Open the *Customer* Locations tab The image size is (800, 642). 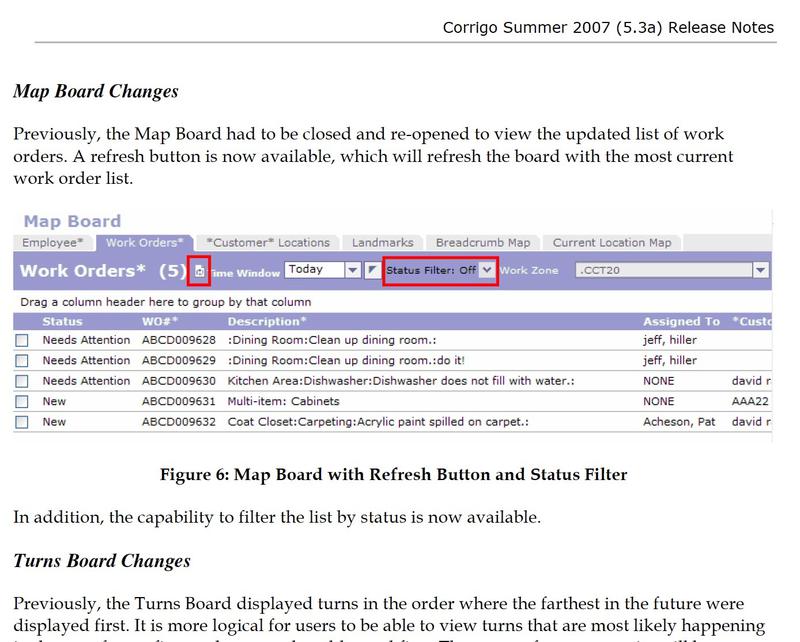[267, 242]
